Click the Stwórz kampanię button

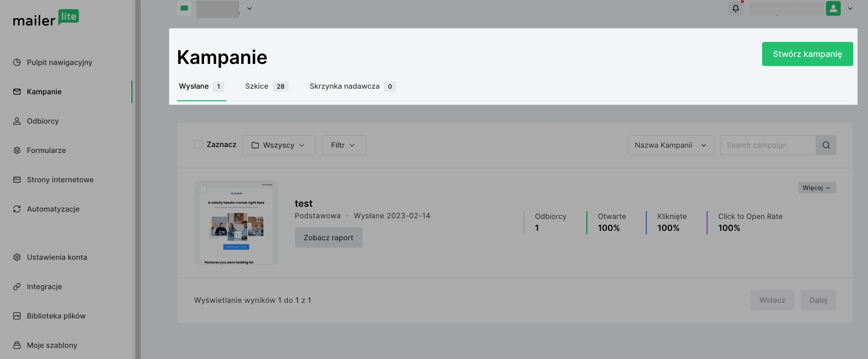[807, 54]
